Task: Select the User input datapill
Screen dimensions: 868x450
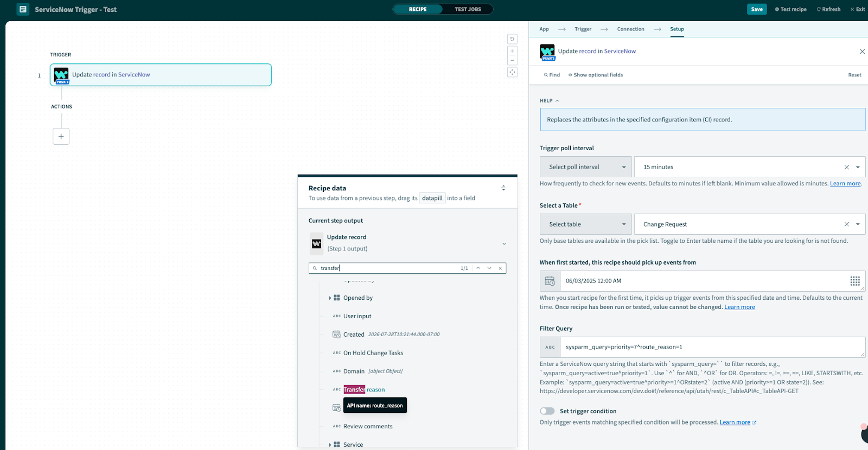Action: [x=358, y=316]
